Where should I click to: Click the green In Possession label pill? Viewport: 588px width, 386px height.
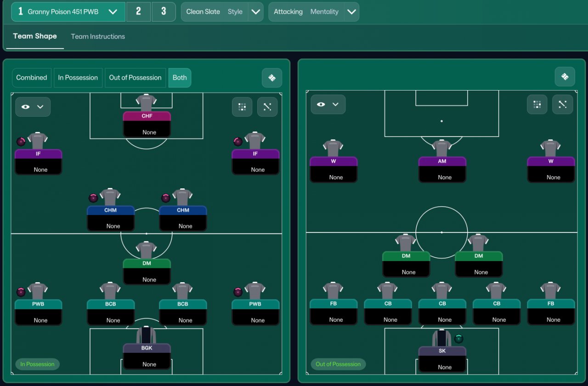pyautogui.click(x=37, y=364)
